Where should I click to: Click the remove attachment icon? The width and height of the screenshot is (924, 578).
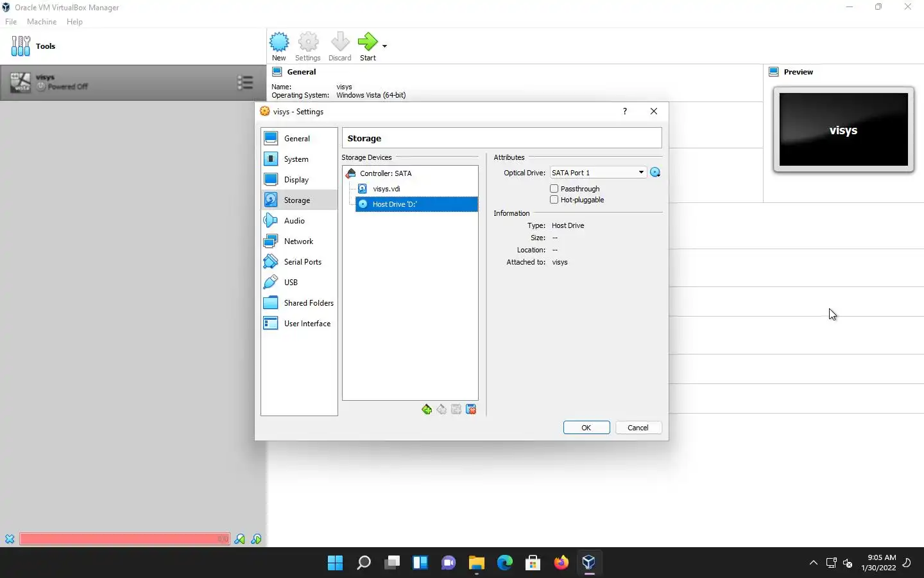coord(471,410)
